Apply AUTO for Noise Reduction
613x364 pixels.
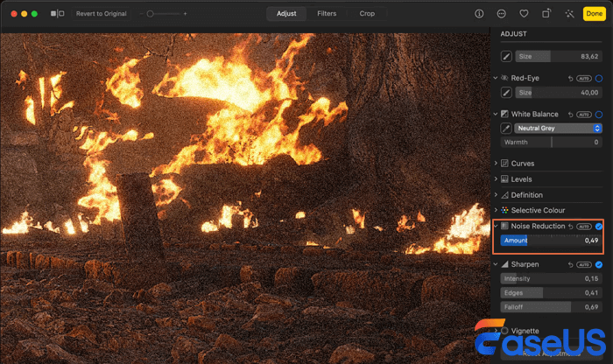(584, 227)
